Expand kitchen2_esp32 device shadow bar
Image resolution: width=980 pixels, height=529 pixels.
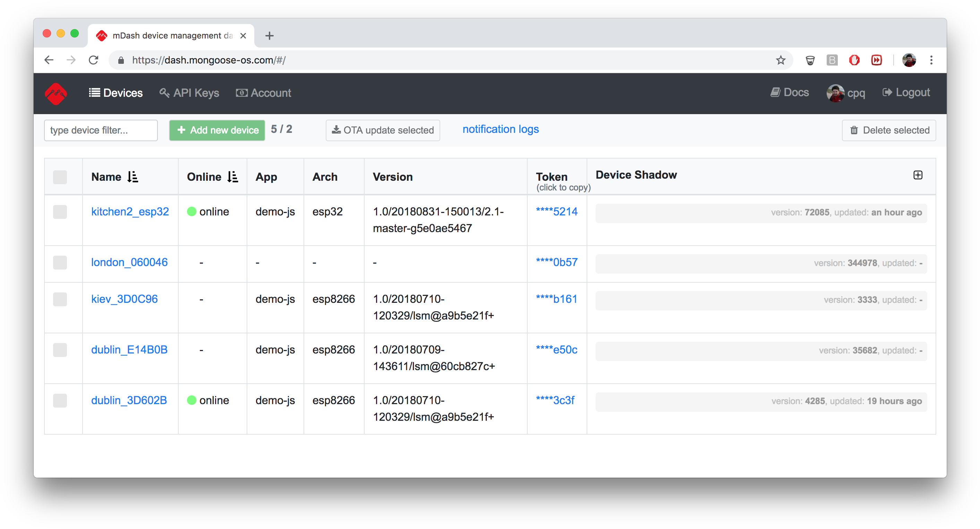pos(761,213)
